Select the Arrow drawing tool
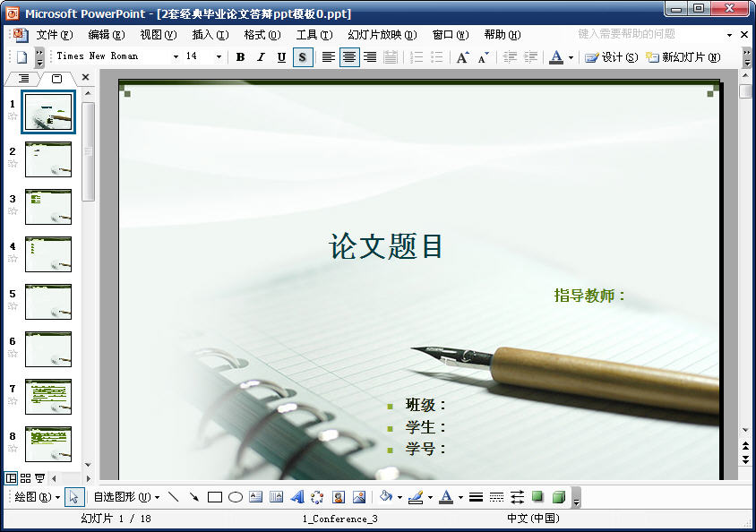Viewport: 756px width, 532px height. (193, 496)
